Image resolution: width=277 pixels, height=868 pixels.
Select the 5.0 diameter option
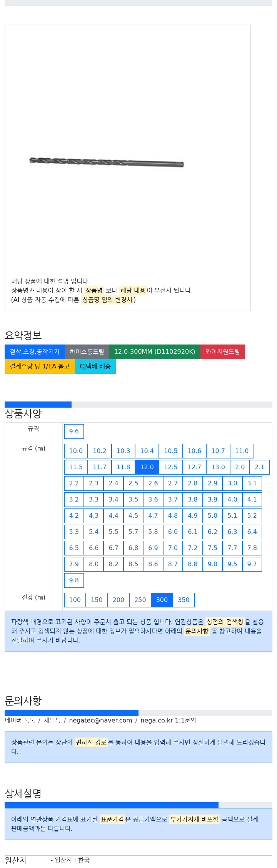pos(212,515)
